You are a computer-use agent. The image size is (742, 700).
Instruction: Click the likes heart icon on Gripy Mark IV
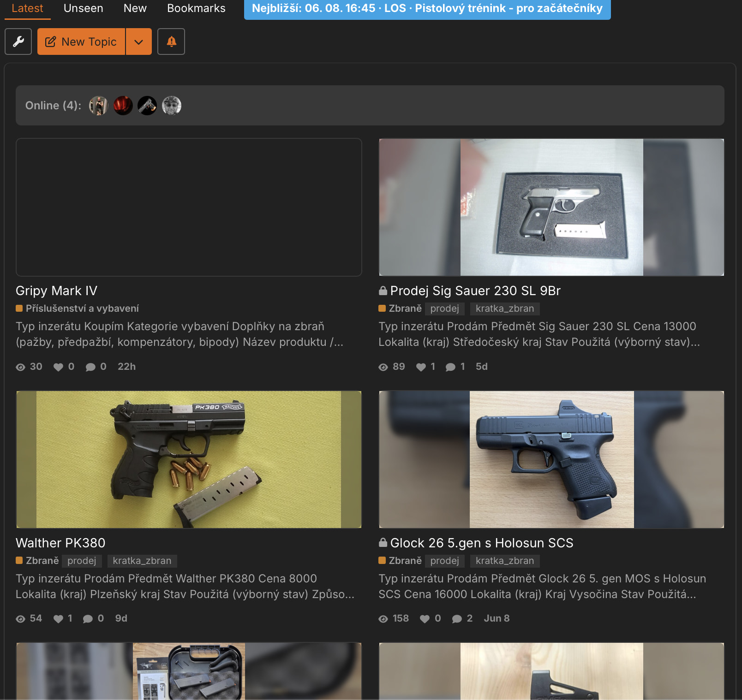click(x=58, y=367)
